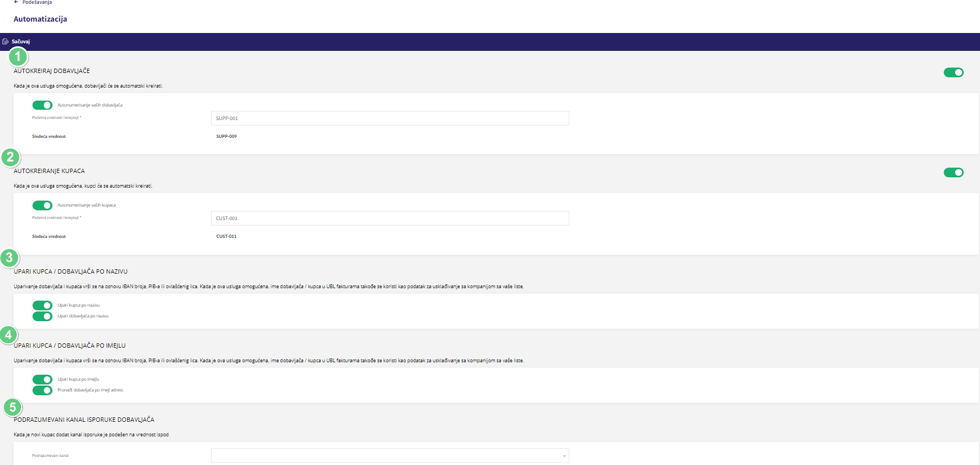Click the CUST-011 next value text
The image size is (980, 465).
tap(226, 236)
